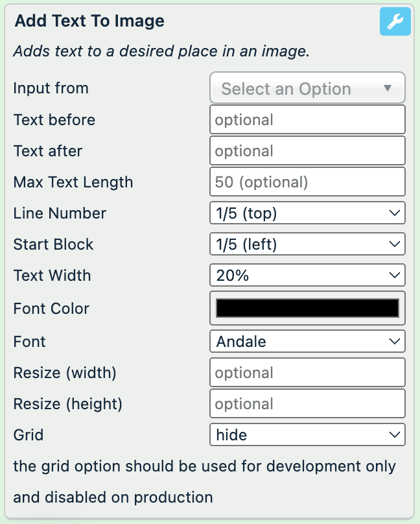Focus the 'Text after' optional field

[x=307, y=150]
